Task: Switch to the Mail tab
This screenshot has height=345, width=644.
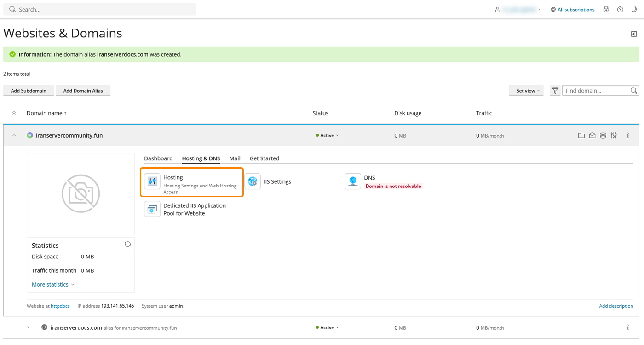Action: (x=235, y=158)
